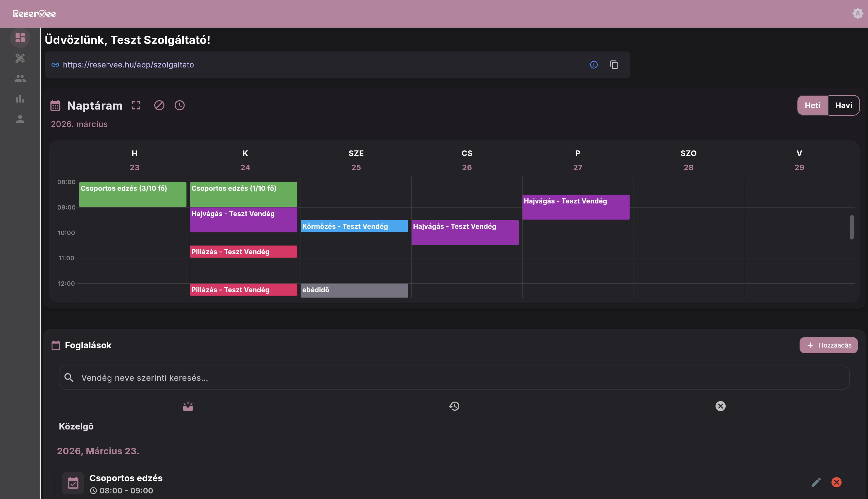The width and height of the screenshot is (868, 499).
Task: Click the Hozzáadás button
Action: [x=828, y=345]
